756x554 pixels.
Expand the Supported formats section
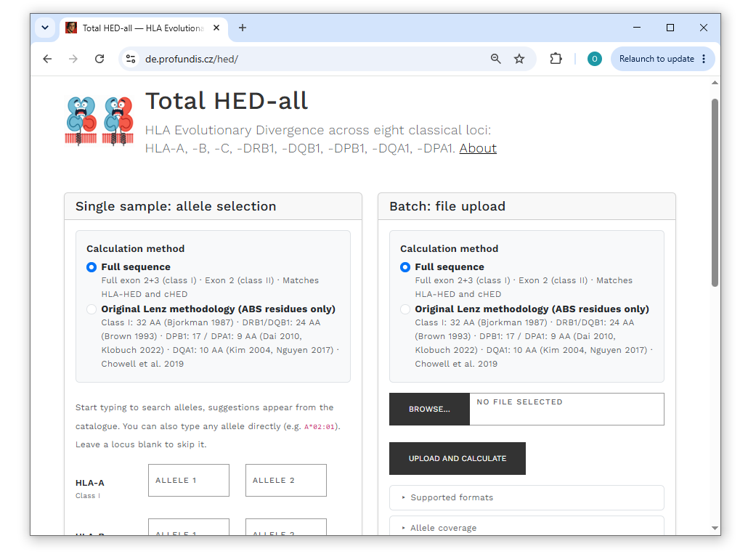[527, 497]
